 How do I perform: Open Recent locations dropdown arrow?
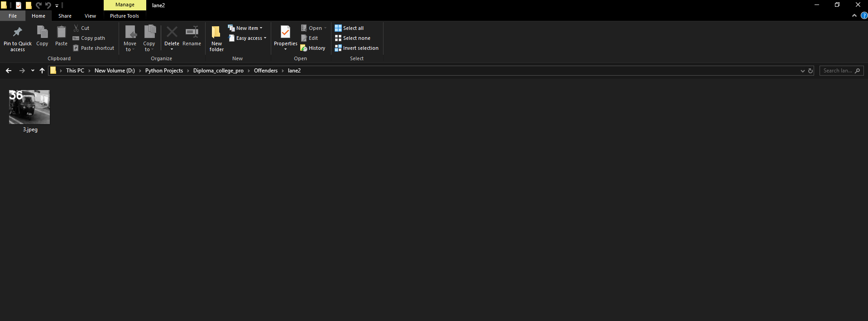coord(33,71)
